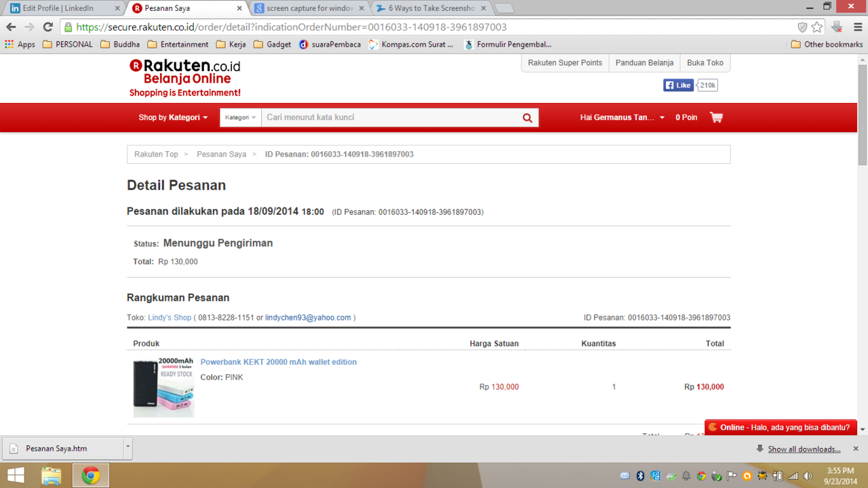Click the download extension icon beside the star
This screenshot has width=868, height=488.
(837, 27)
